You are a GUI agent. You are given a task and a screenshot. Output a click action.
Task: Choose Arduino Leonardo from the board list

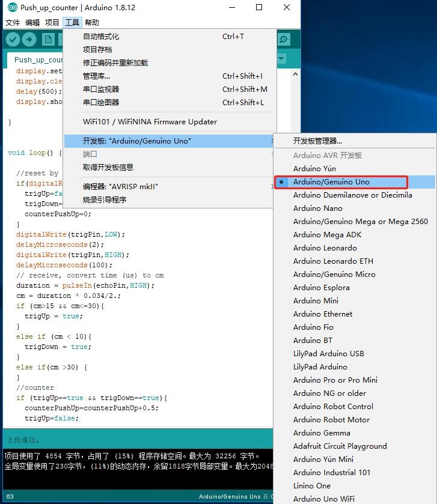325,248
